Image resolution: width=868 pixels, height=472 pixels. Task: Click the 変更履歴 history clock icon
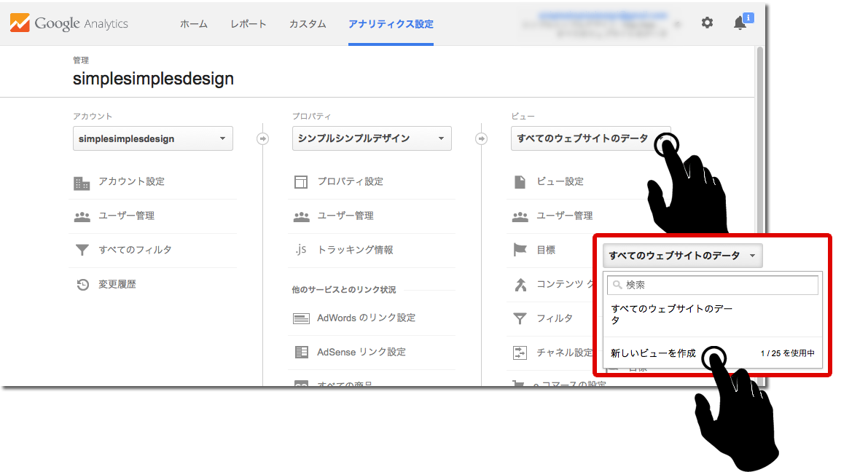tap(82, 285)
